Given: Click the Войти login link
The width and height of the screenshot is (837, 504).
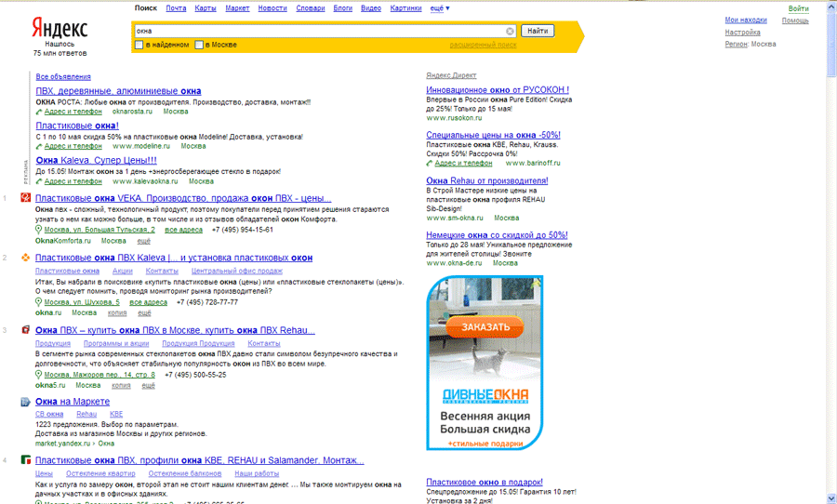Looking at the screenshot, I should point(799,8).
